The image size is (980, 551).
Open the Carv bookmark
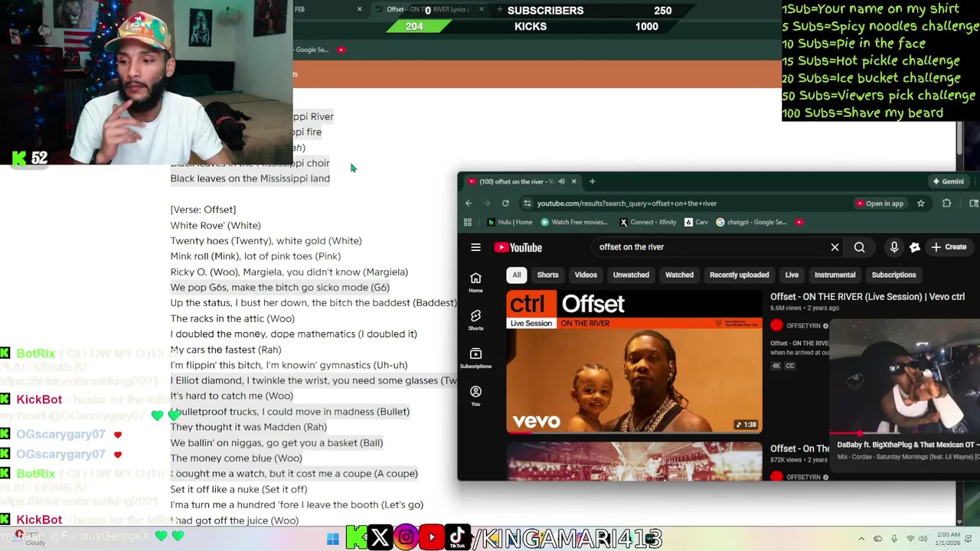pyautogui.click(x=696, y=222)
